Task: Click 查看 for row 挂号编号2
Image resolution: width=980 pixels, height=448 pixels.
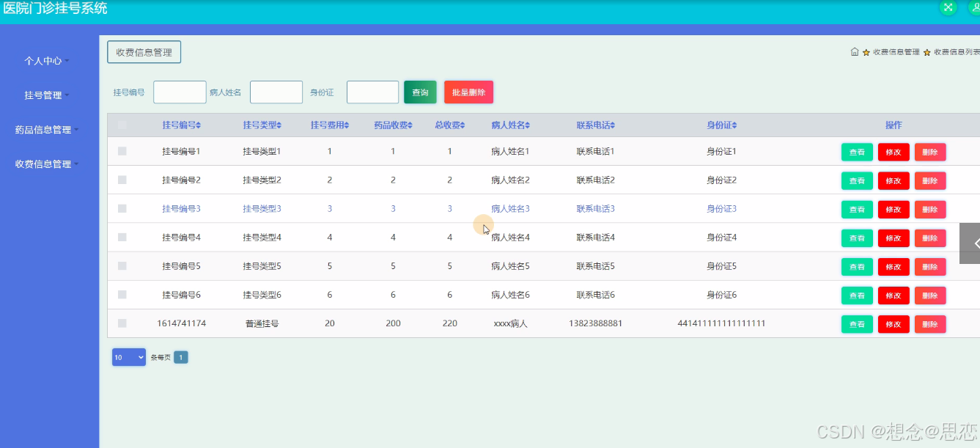Action: coord(857,180)
